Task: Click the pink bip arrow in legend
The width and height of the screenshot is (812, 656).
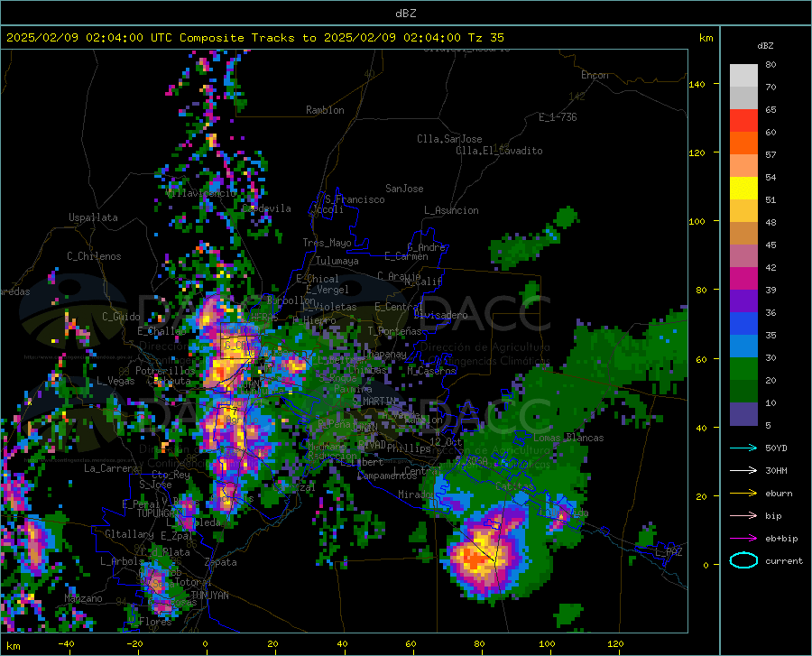Action: [x=743, y=516]
